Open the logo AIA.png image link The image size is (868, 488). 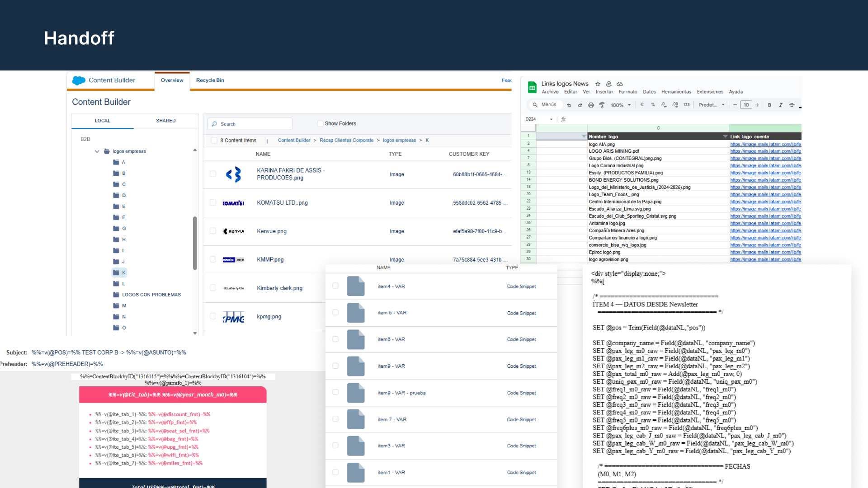click(765, 145)
